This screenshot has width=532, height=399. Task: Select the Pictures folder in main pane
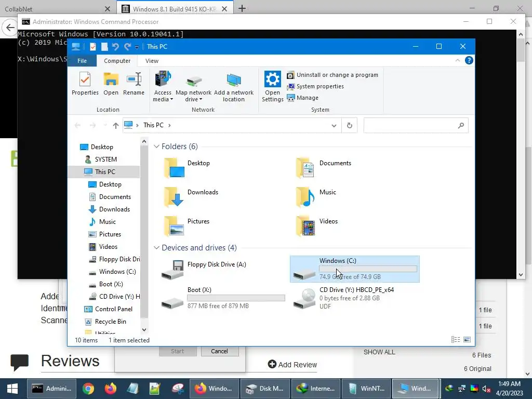(x=187, y=226)
